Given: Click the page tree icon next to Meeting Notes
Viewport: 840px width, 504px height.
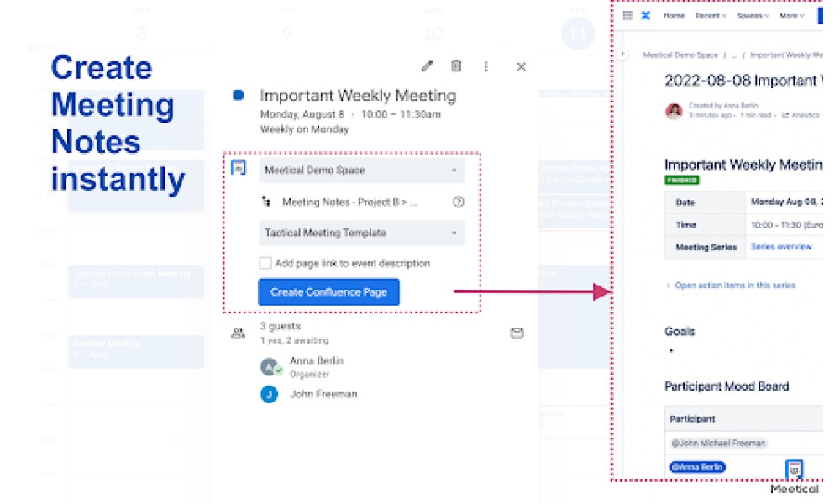Looking at the screenshot, I should pos(266,202).
